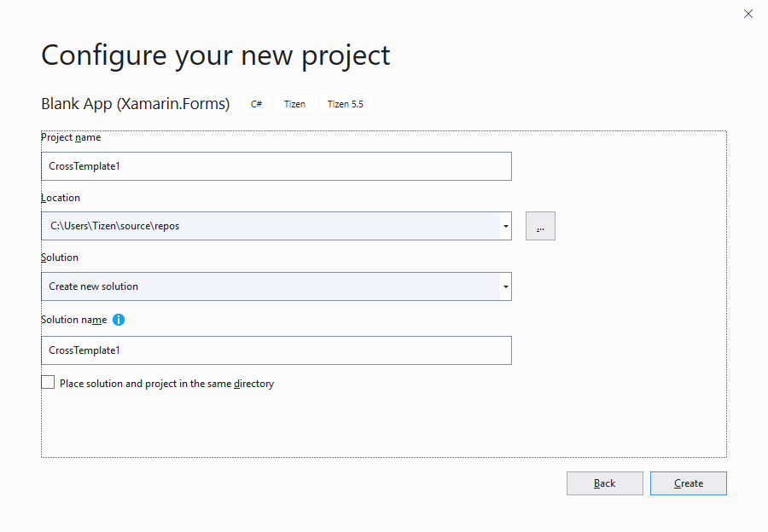Viewport: 768px width, 532px height.
Task: Click the Tizen 5.5 version tag
Action: coord(346,104)
